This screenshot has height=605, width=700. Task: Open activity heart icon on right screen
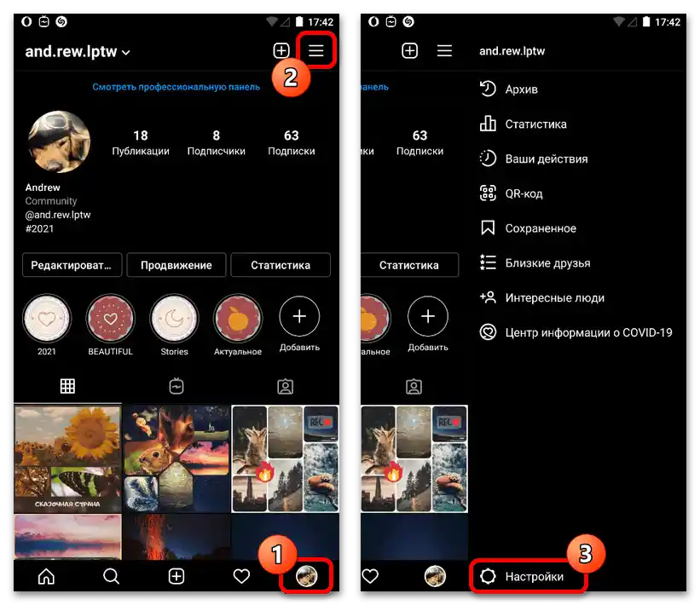[370, 576]
